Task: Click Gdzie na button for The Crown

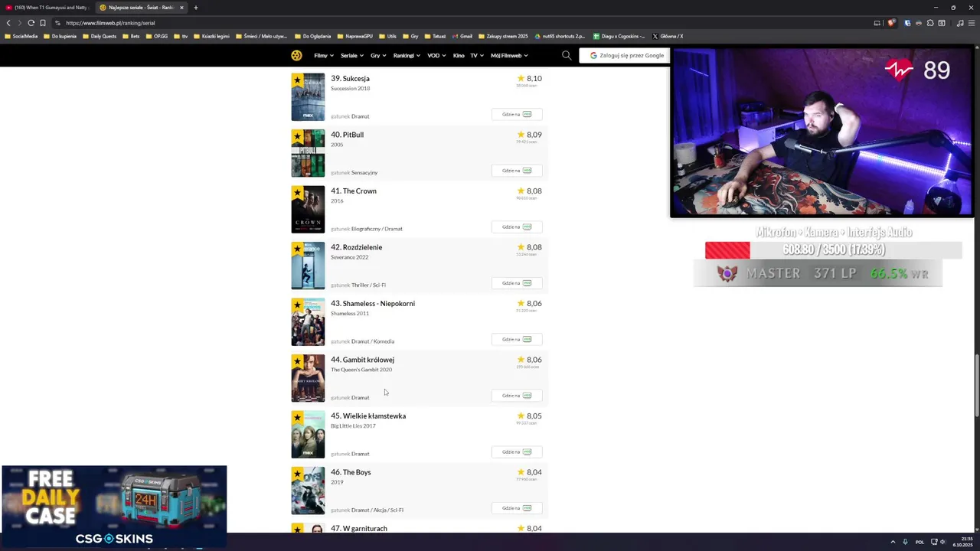Action: click(x=517, y=227)
